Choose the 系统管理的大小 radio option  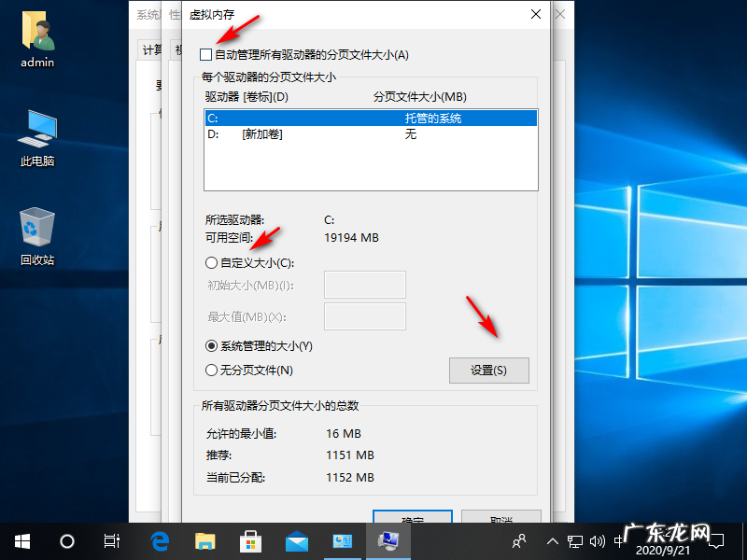click(x=212, y=345)
